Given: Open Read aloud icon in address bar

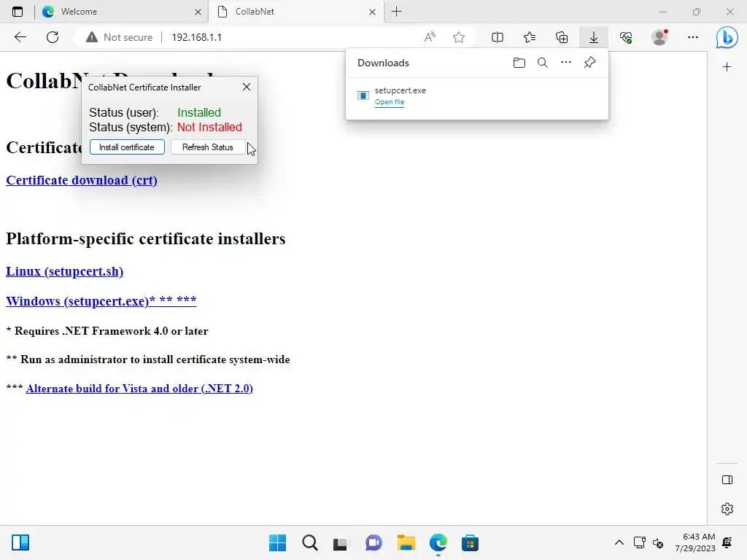Looking at the screenshot, I should click(430, 37).
